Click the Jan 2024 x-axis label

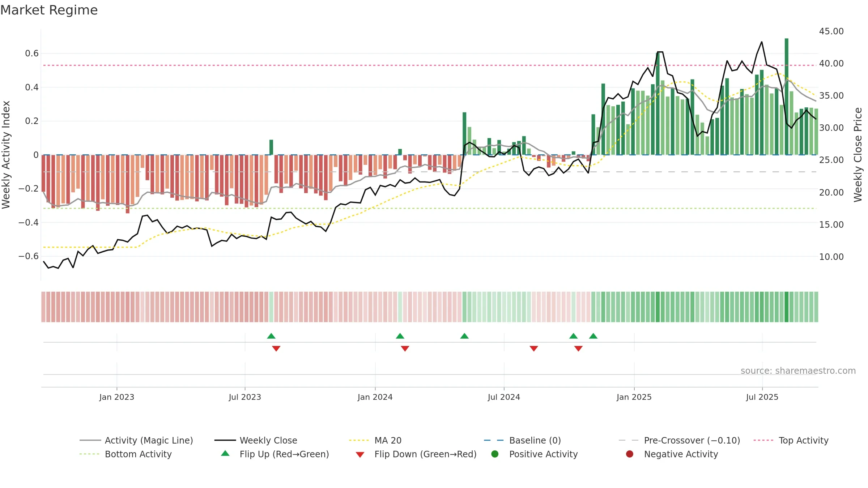tap(375, 397)
